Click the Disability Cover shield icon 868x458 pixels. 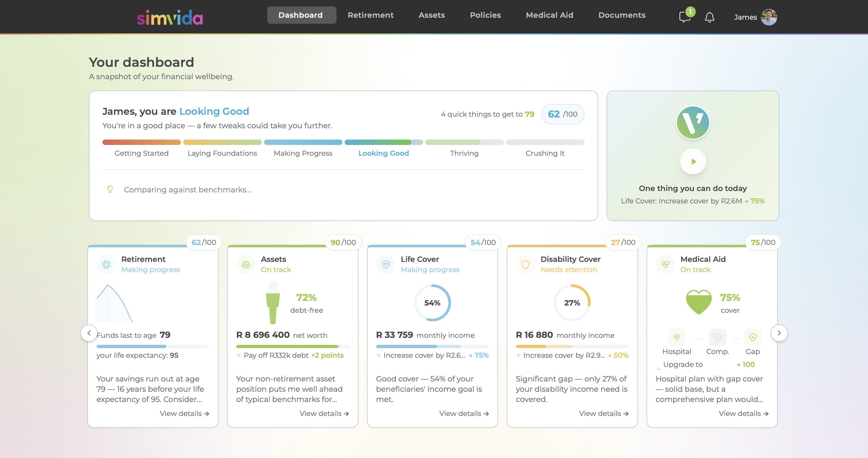click(x=525, y=264)
